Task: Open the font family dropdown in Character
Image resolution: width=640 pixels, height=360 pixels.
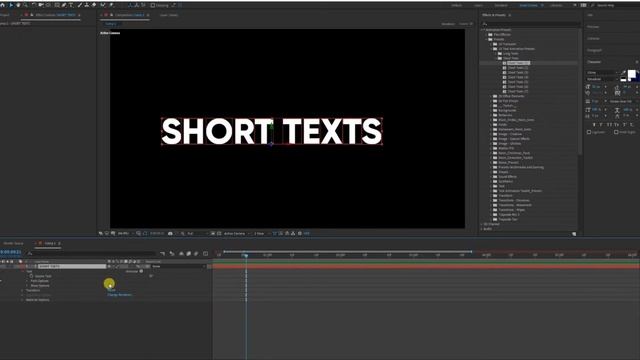Action: pyautogui.click(x=602, y=73)
